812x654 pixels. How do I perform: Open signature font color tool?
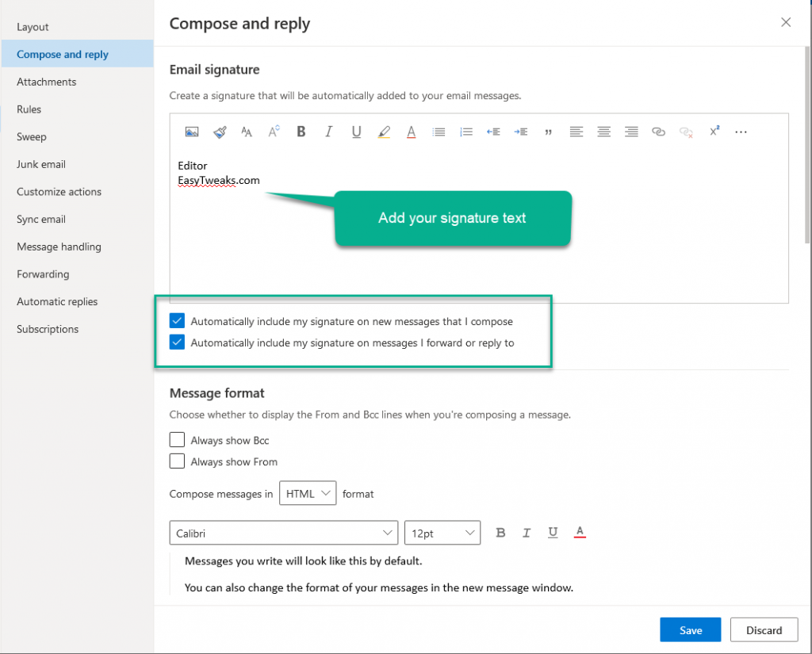(x=412, y=132)
